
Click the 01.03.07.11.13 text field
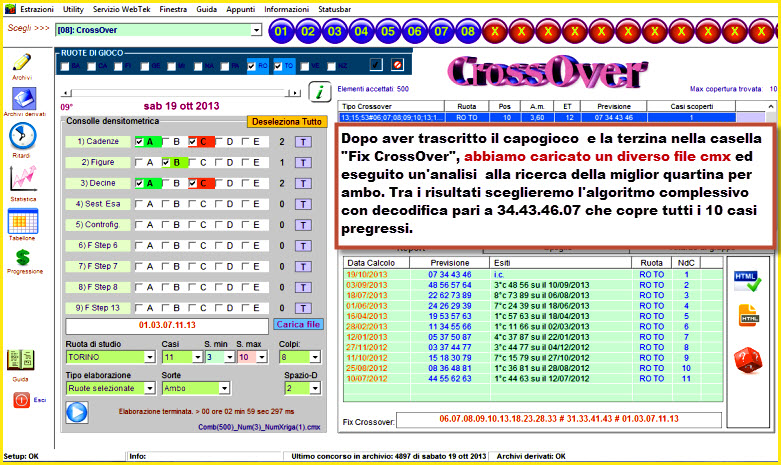pyautogui.click(x=167, y=326)
